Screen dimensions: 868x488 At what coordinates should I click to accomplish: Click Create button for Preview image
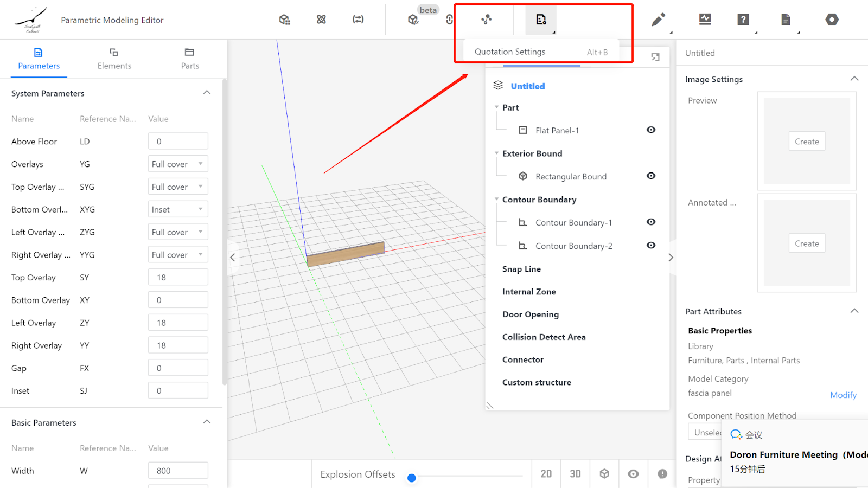(x=807, y=142)
